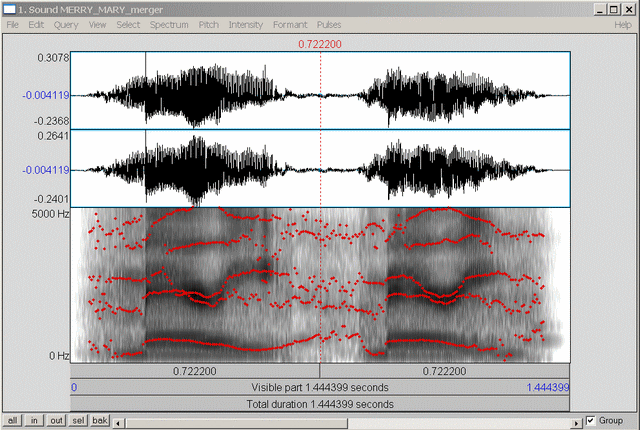Image resolution: width=640 pixels, height=430 pixels.
Task: Zoom to selection with 'sel' button
Action: coord(78,421)
